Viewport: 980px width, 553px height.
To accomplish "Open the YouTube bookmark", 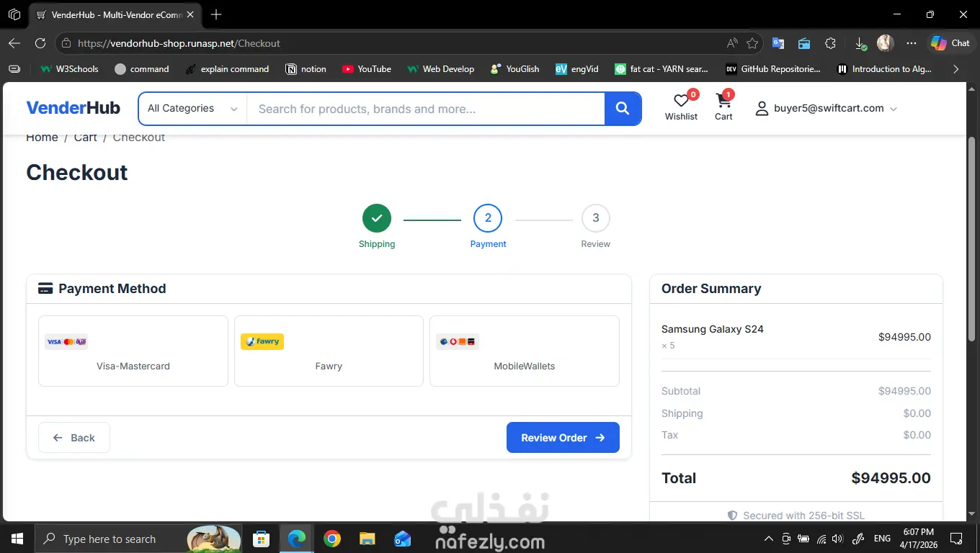I will [367, 69].
